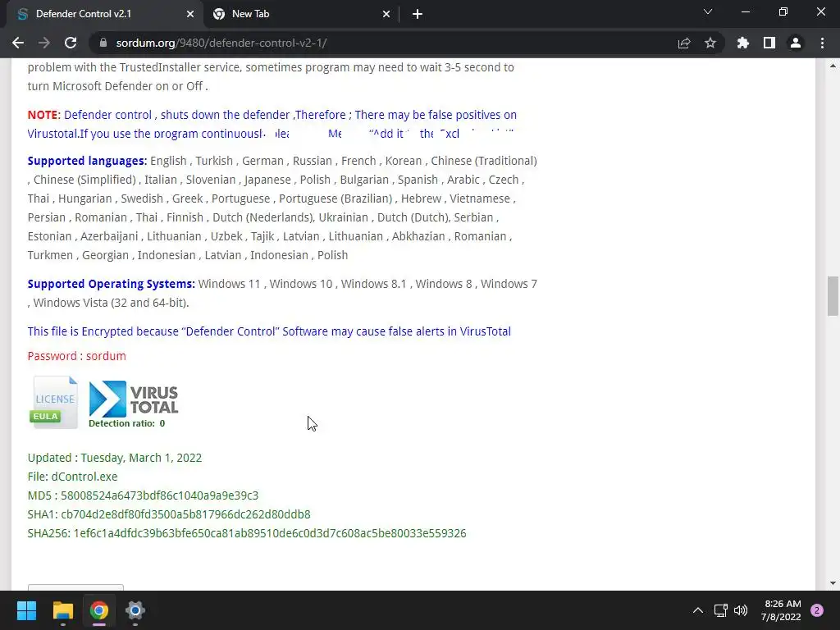
Task: Open notification center badge
Action: (817, 610)
